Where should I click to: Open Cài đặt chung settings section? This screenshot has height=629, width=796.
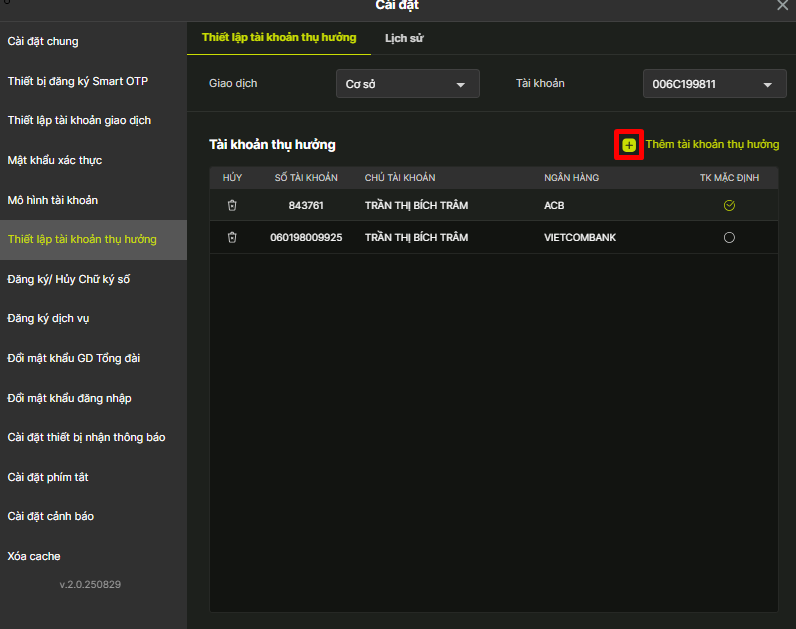coord(43,41)
